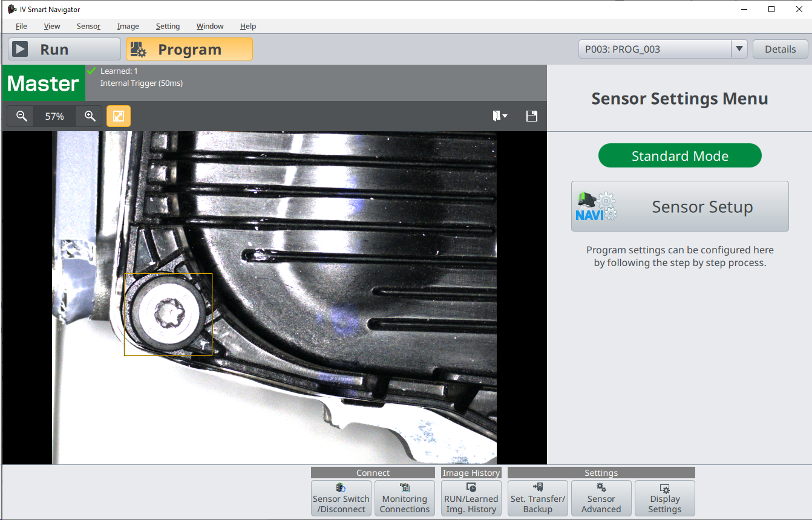Open Sensor Switch/Disconnect
The image size is (812, 520).
tap(341, 498)
